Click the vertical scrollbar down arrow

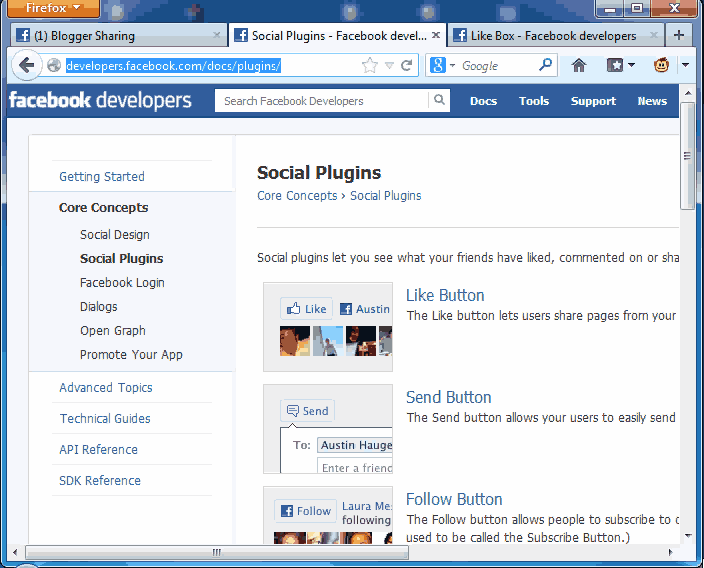(687, 535)
